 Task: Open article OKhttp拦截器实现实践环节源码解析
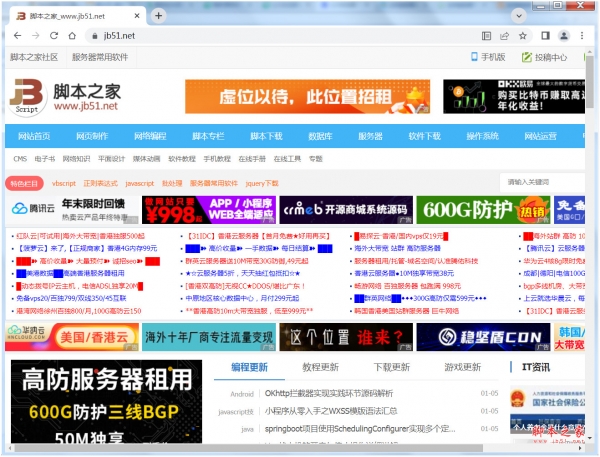(329, 393)
